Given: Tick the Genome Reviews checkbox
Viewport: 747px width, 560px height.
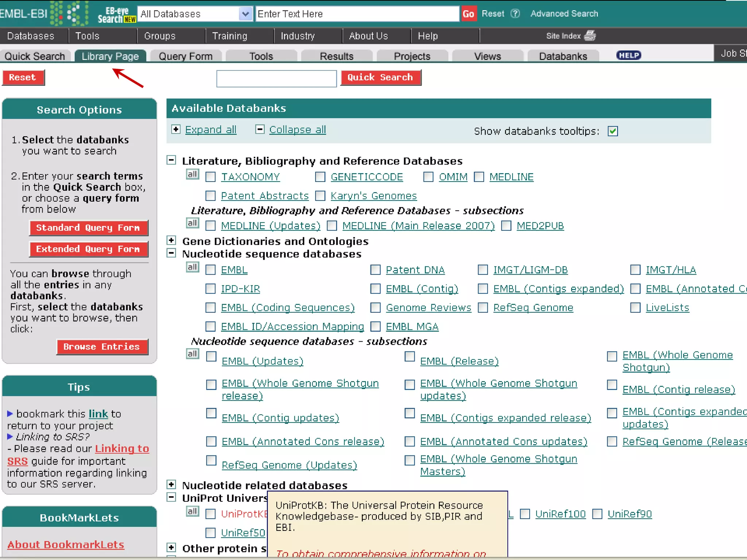Looking at the screenshot, I should tap(375, 308).
